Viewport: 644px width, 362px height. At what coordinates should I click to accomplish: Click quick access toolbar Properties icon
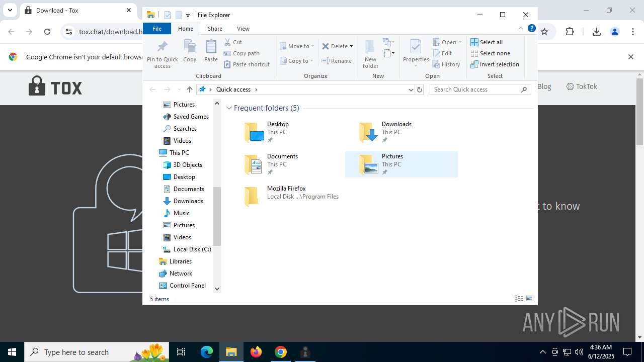(168, 15)
